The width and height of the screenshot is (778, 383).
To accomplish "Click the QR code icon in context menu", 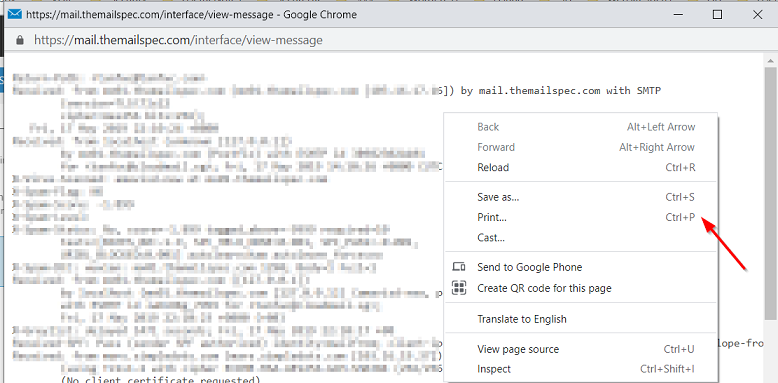I will (458, 288).
